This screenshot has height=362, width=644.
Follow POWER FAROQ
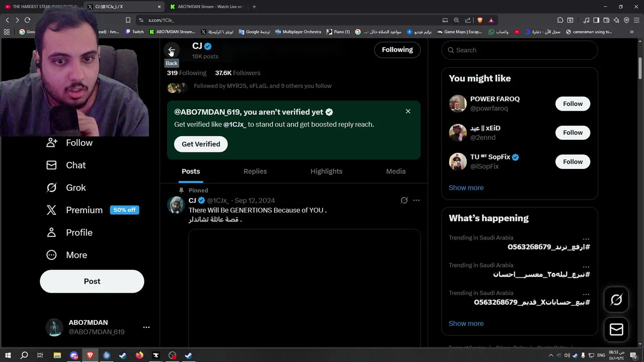[x=573, y=104]
